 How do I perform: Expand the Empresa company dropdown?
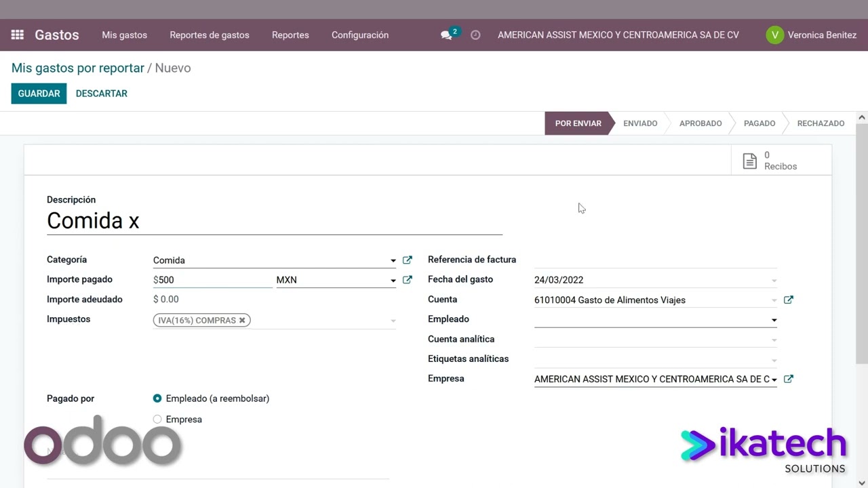coord(774,380)
